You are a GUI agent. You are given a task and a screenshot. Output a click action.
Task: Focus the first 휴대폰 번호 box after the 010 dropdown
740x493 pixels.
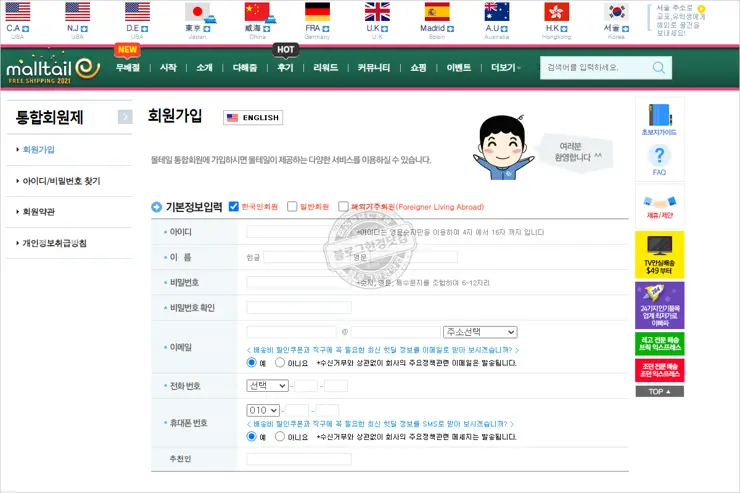tap(297, 410)
